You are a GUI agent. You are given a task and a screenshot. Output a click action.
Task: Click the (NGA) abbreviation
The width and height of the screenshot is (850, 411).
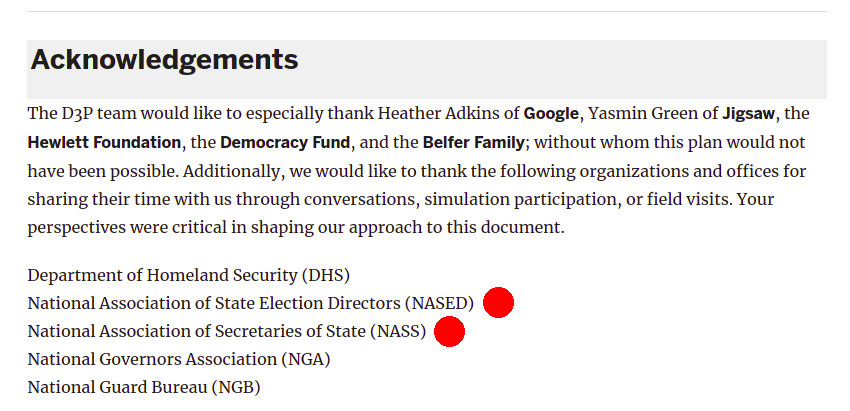(306, 359)
